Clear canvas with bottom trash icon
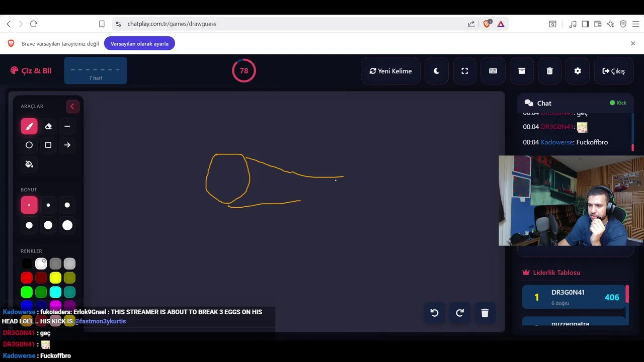 pos(485,313)
